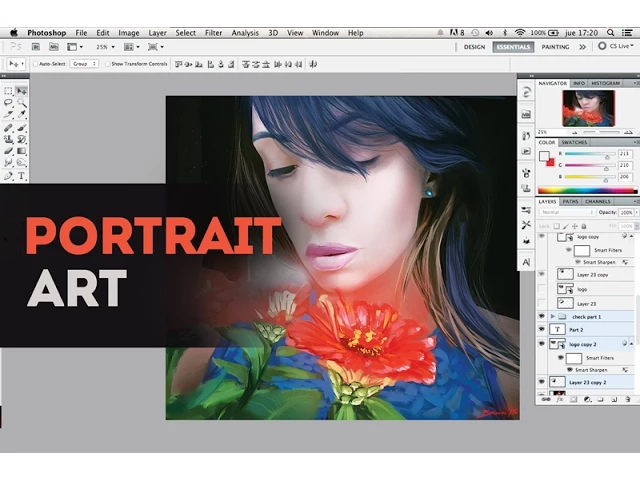Collapse logo copy 2 smart filters
Screen dimensions: 640x480
tap(631, 344)
